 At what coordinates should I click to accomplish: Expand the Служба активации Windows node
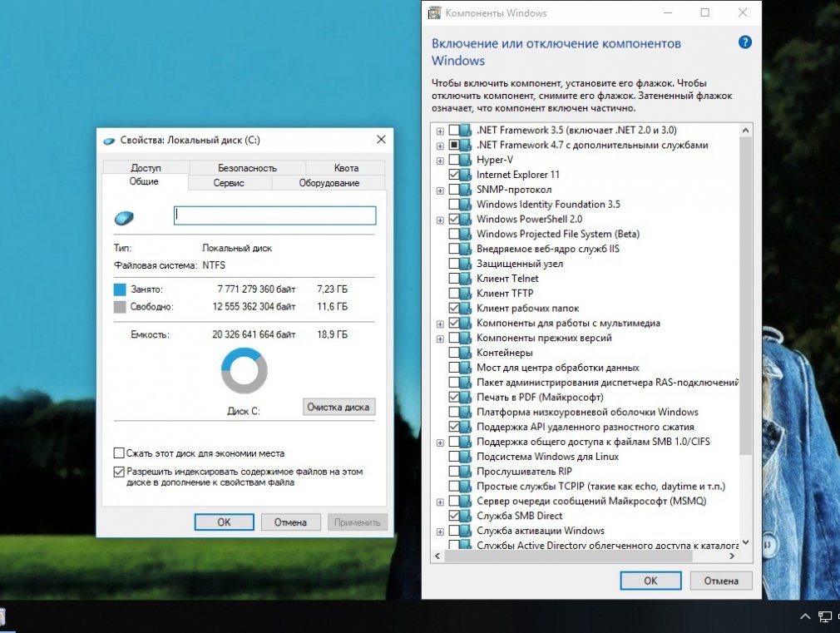pyautogui.click(x=440, y=532)
